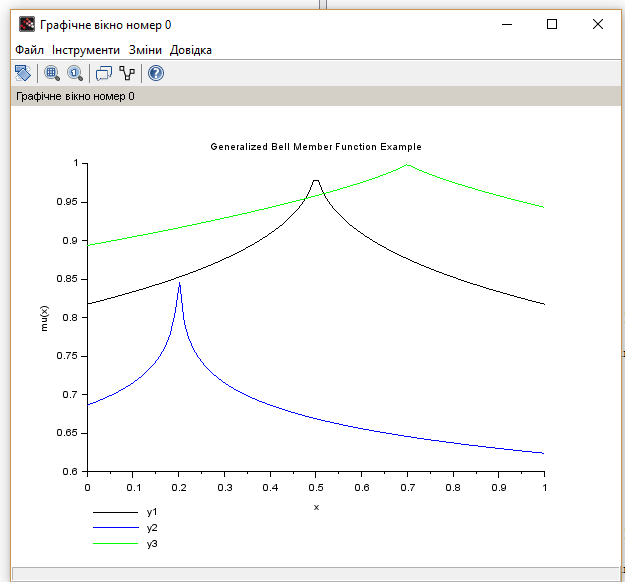Click the green y3 legend line sample
625x582 pixels.
[x=116, y=543]
